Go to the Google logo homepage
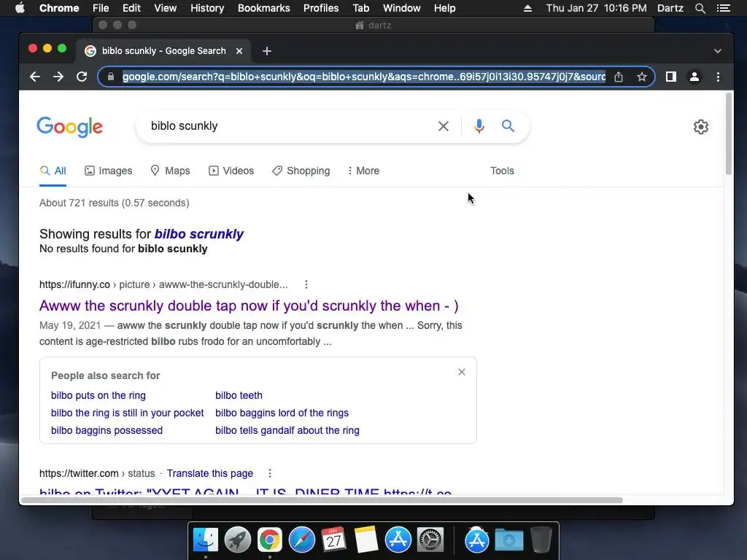The height and width of the screenshot is (560, 747). [x=69, y=127]
